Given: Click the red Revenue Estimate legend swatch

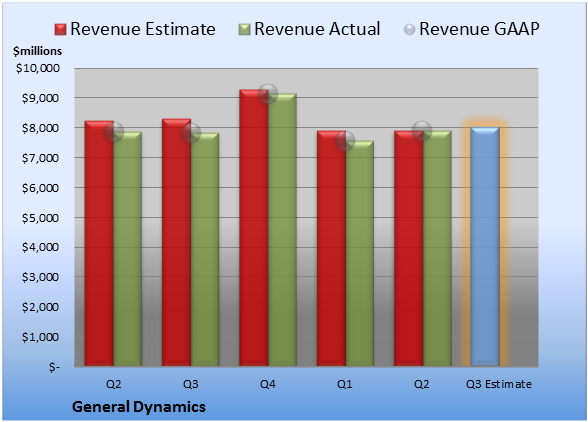Looking at the screenshot, I should tap(60, 30).
